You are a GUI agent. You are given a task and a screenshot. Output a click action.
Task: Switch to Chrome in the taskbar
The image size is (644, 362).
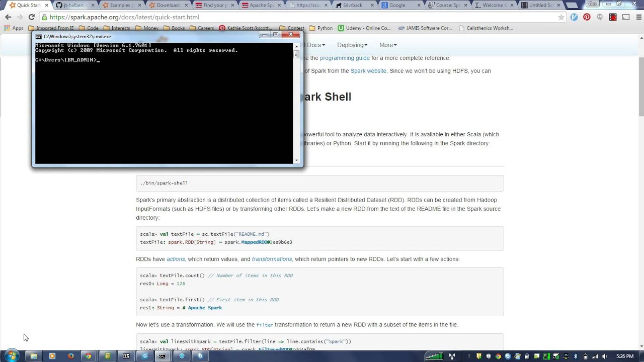tap(89, 356)
